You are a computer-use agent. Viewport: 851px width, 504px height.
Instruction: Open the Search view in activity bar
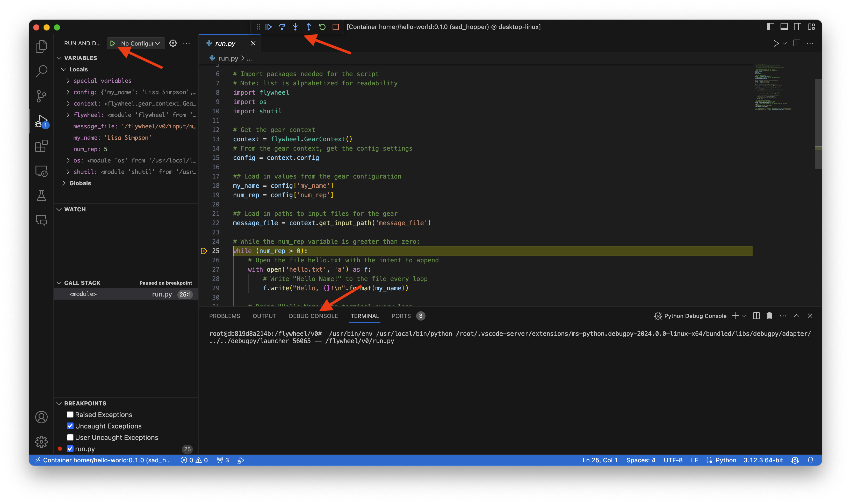tap(41, 71)
